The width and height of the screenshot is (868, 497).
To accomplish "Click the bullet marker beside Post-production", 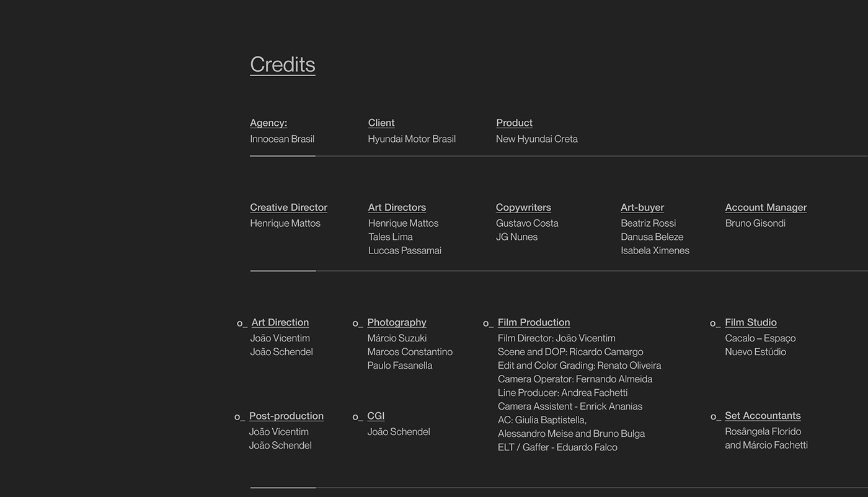I will [x=239, y=417].
